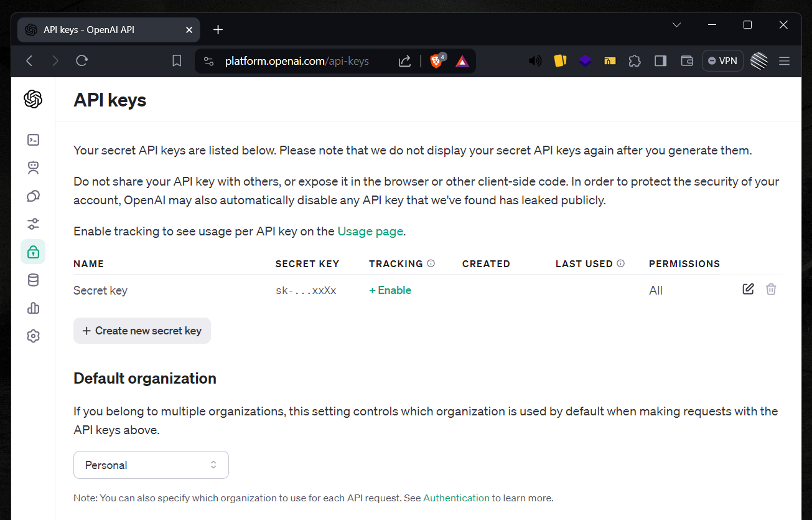The height and width of the screenshot is (520, 812).
Task: Click the PERMISSIONS column header
Action: click(684, 263)
